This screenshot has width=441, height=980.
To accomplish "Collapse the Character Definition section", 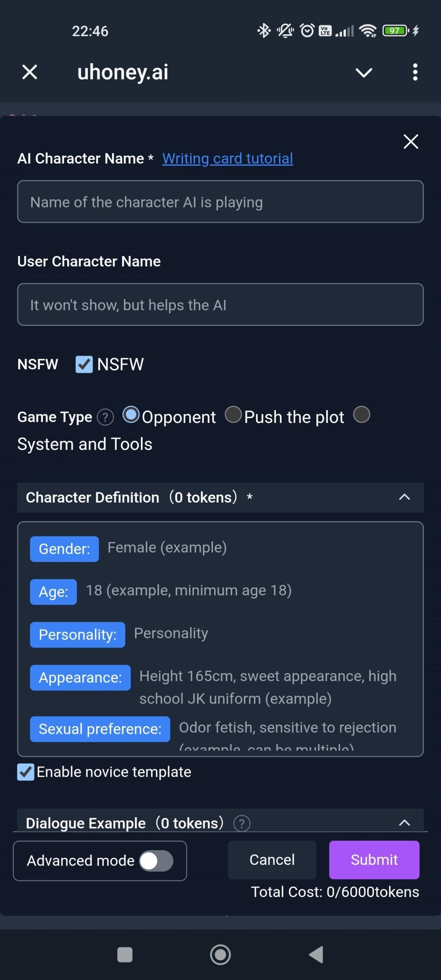I will pyautogui.click(x=404, y=497).
